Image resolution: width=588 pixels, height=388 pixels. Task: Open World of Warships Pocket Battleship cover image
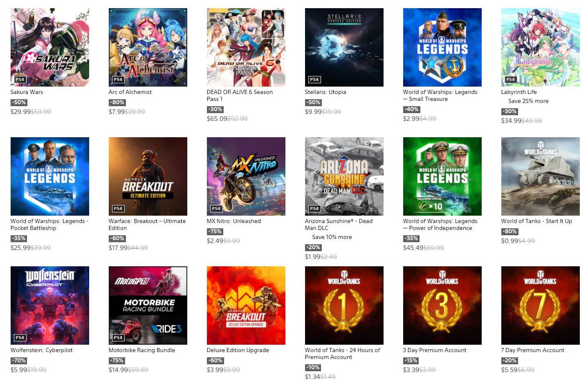pos(49,176)
